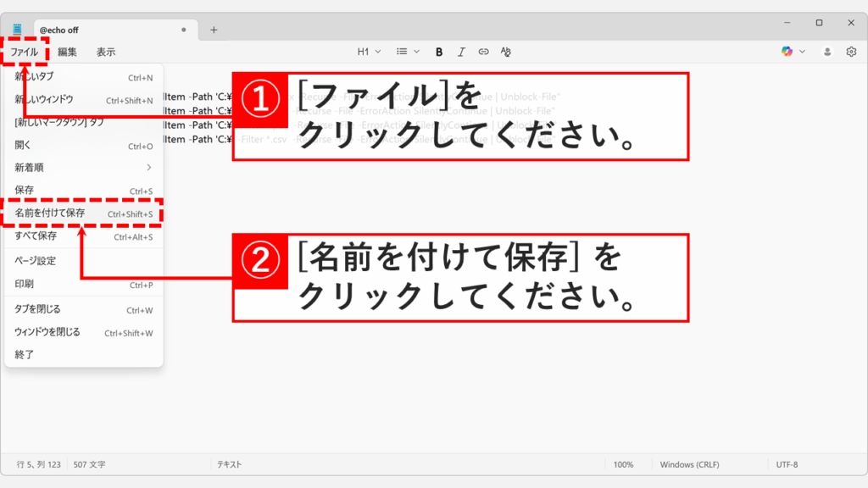This screenshot has width=868, height=488.
Task: Open the 表示 menu
Action: (x=106, y=52)
